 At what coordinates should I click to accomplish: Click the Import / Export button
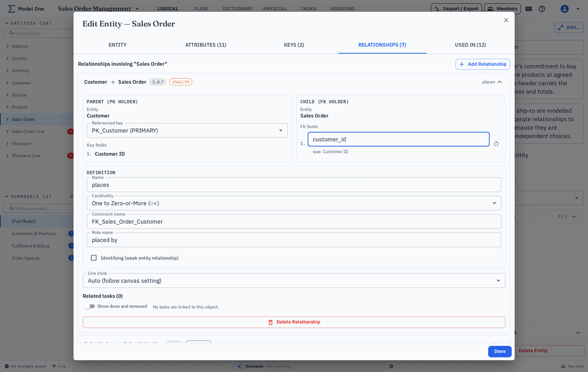456,9
